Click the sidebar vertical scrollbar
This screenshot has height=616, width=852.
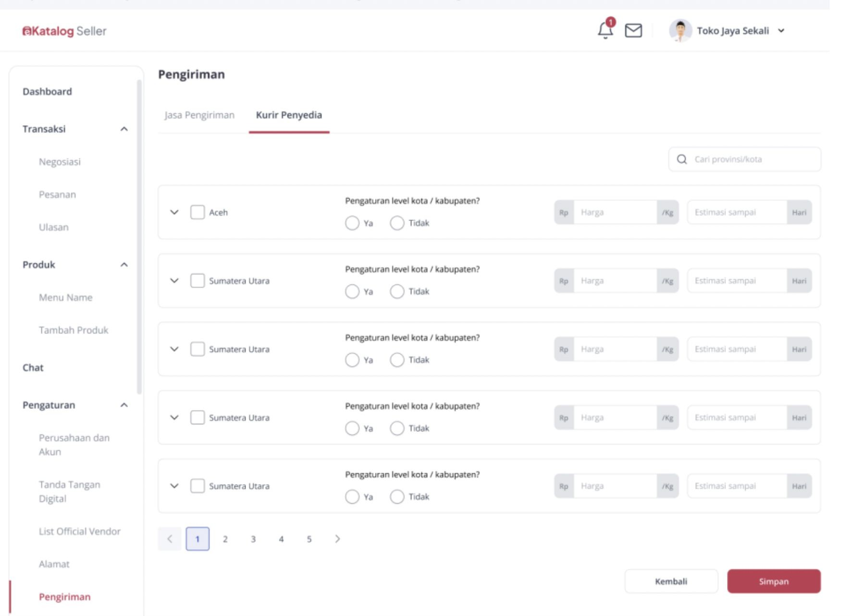[x=139, y=235]
